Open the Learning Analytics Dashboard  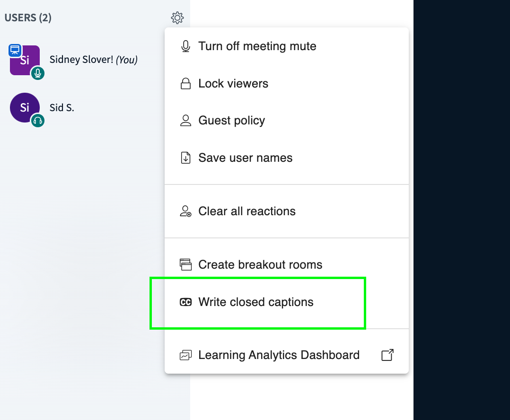[279, 355]
